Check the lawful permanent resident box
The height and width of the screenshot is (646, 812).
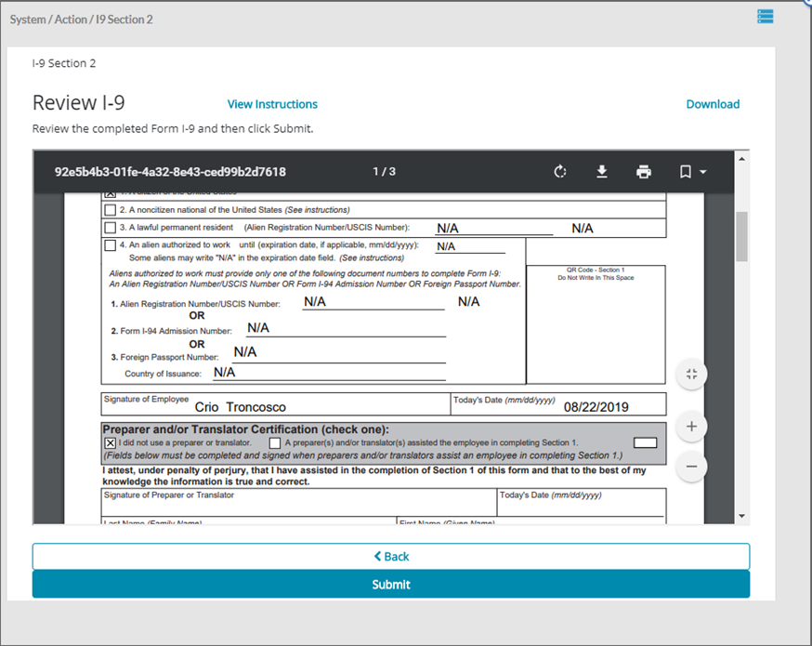110,228
